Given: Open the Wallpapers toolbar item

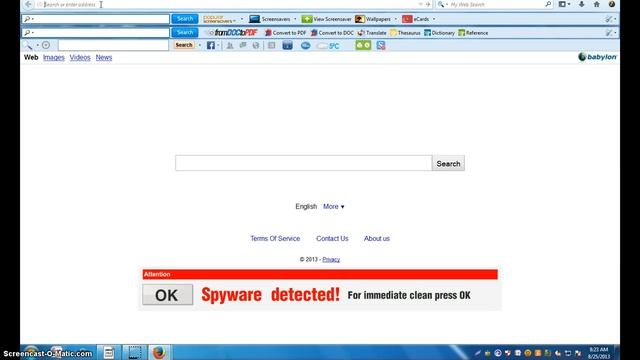Looking at the screenshot, I should click(373, 19).
